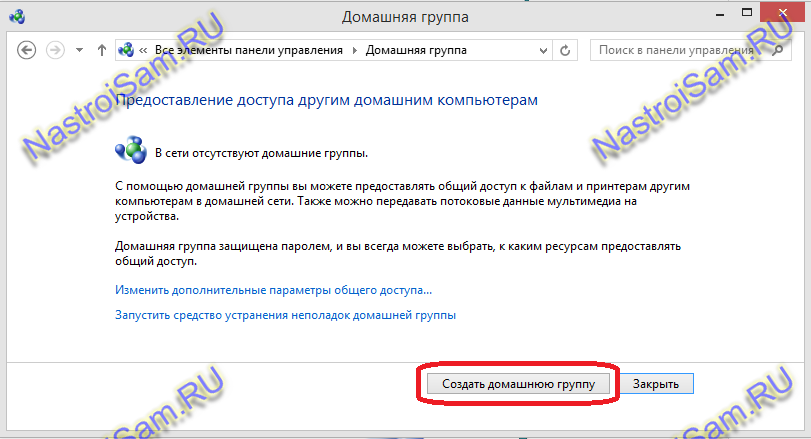
Task: Click 'Домашняя группа' breadcrumb in address bar
Action: [416, 50]
